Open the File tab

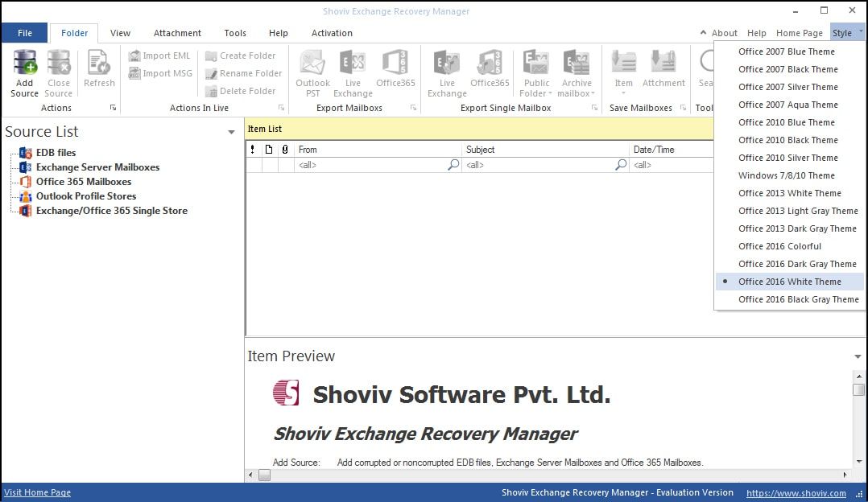coord(25,33)
